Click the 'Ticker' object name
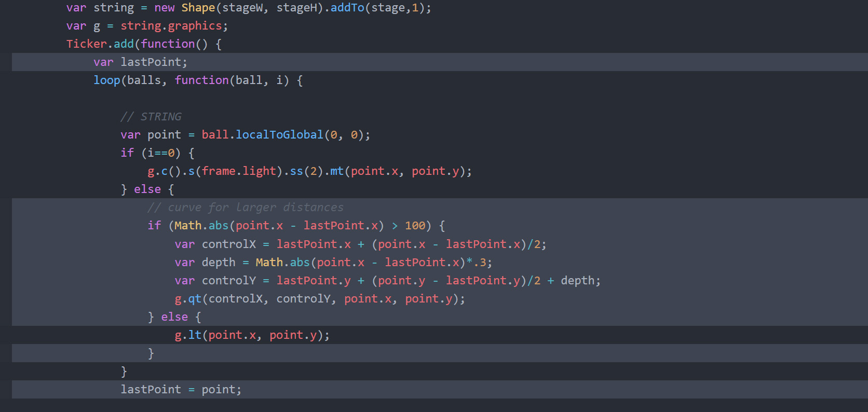 (x=87, y=44)
